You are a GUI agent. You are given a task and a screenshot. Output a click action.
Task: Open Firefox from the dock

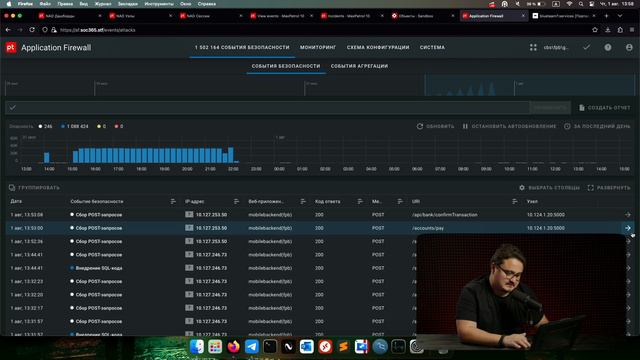pyautogui.click(x=233, y=347)
